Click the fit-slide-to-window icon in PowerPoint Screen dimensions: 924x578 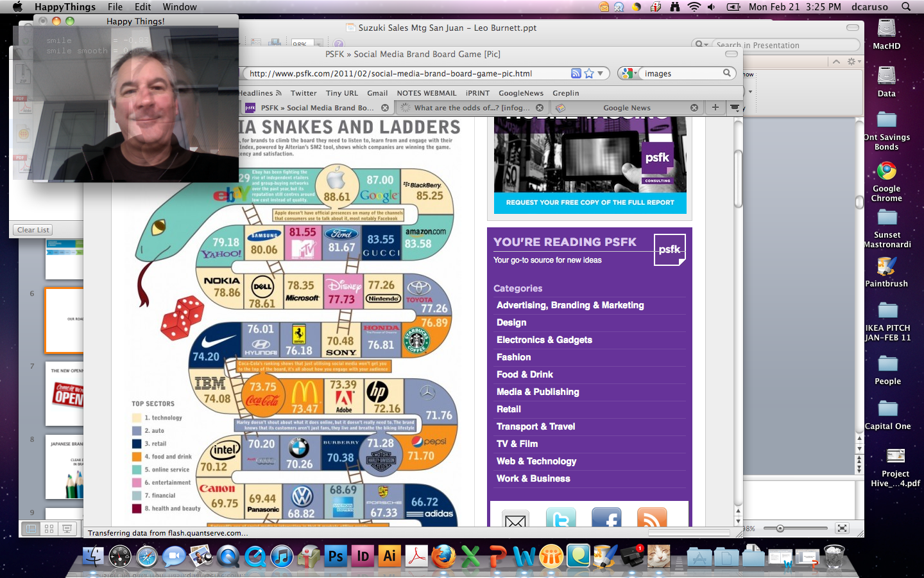tap(842, 528)
